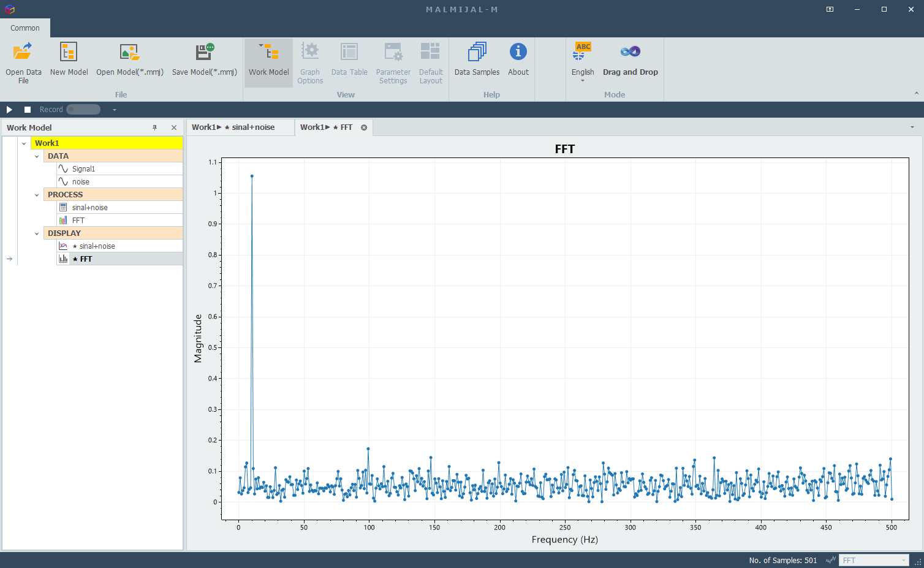Click the MALMIJAL-M app logo icon

pos(9,9)
